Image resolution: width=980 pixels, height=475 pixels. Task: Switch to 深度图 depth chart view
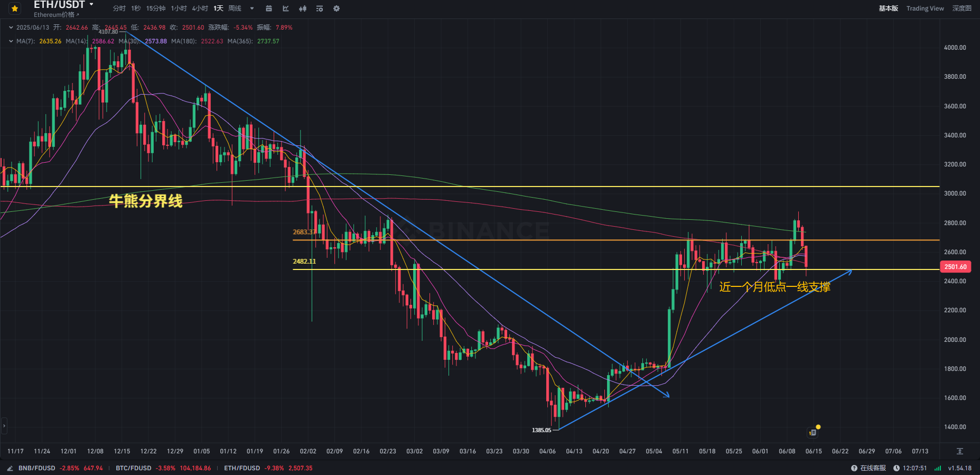tap(962, 8)
